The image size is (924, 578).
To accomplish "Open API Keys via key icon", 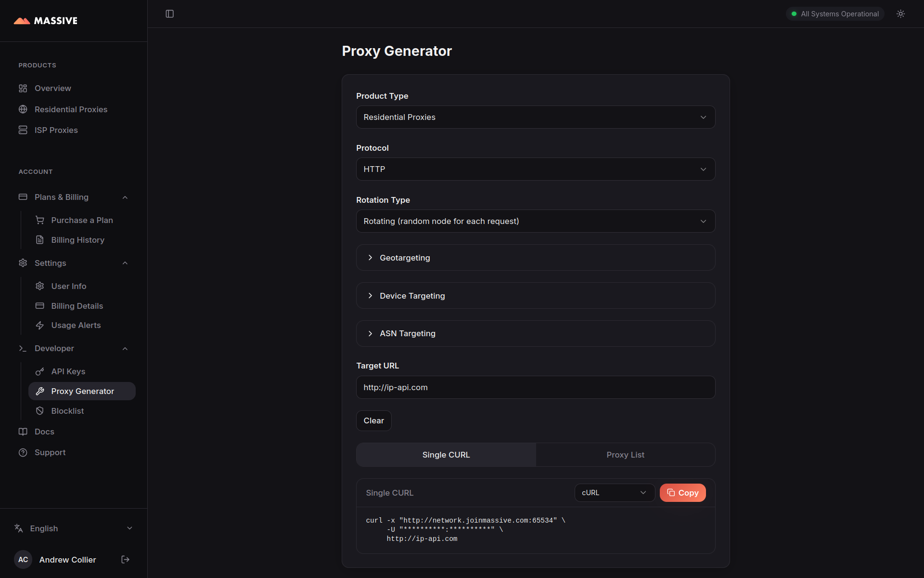I will [40, 371].
